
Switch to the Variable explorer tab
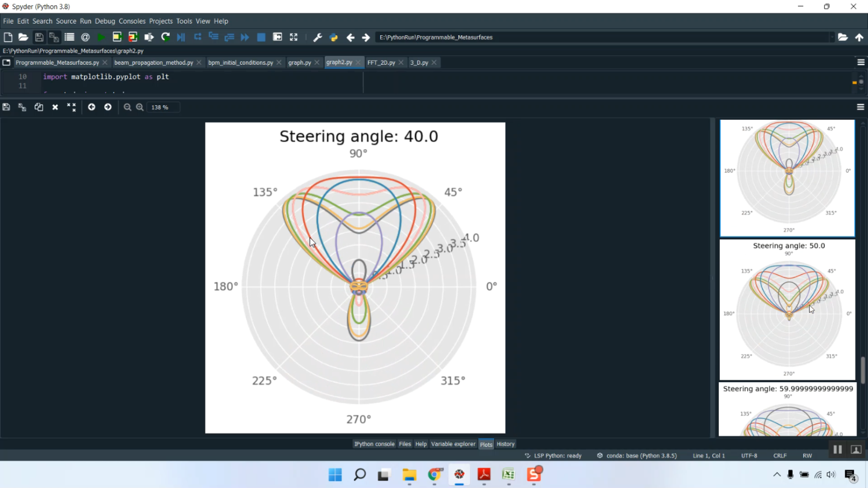point(453,444)
